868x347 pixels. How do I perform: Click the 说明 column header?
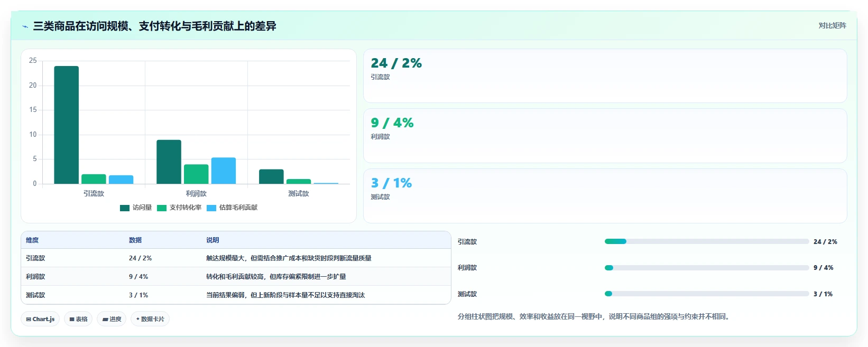click(x=213, y=240)
